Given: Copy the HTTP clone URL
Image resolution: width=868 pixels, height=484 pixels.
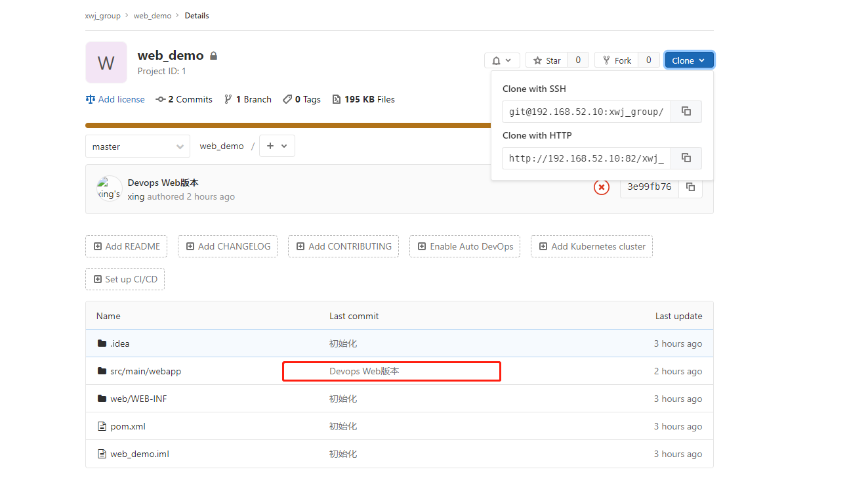Looking at the screenshot, I should pyautogui.click(x=686, y=158).
